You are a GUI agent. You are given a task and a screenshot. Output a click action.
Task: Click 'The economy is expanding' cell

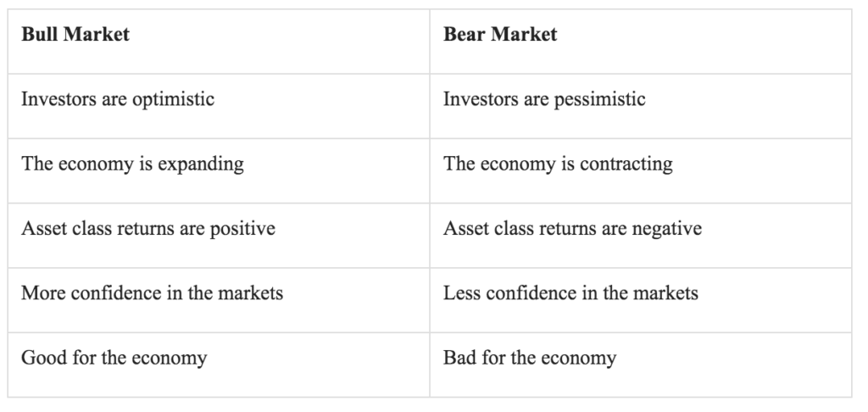pyautogui.click(x=219, y=170)
